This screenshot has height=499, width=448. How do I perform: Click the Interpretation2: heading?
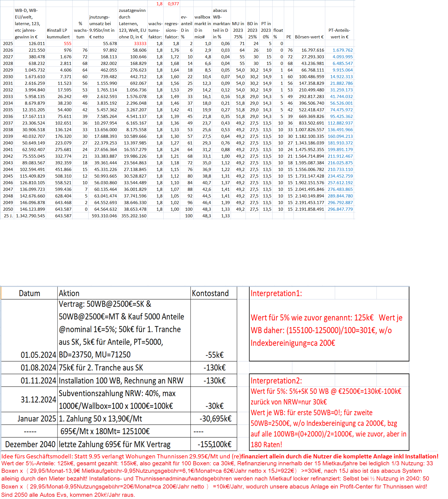[x=276, y=381]
